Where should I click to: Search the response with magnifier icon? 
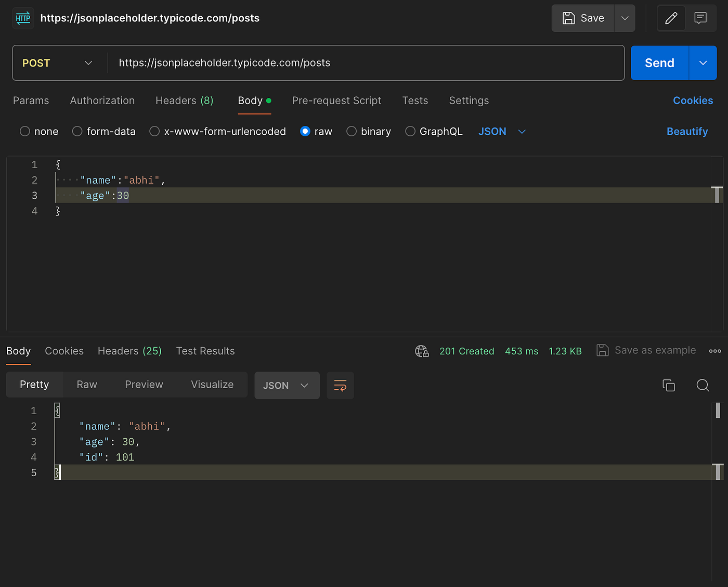click(x=703, y=385)
